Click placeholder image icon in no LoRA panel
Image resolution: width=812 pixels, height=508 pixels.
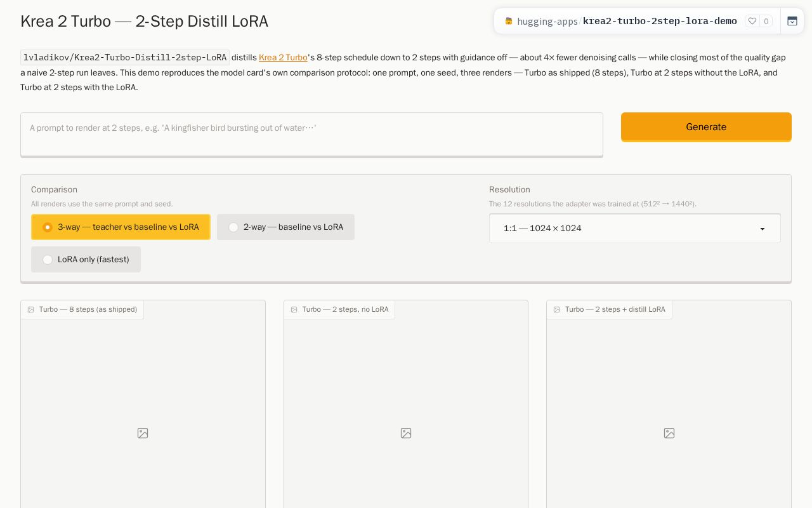406,433
